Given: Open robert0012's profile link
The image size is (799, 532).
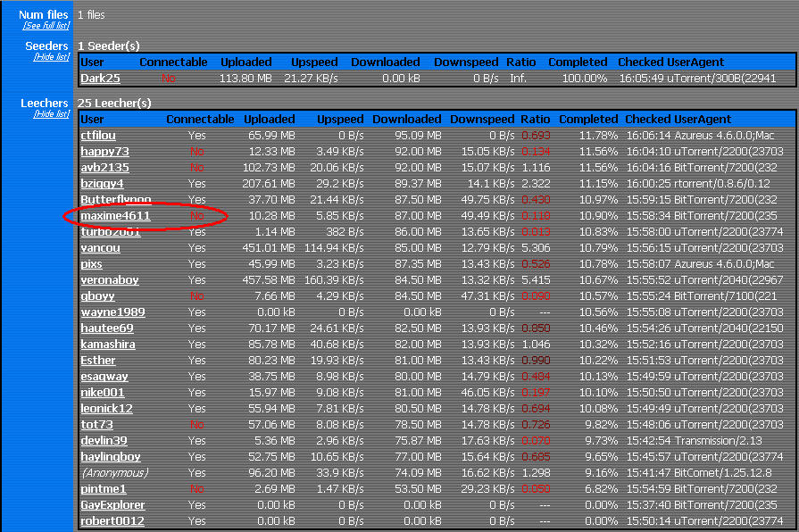Looking at the screenshot, I should tap(112, 521).
